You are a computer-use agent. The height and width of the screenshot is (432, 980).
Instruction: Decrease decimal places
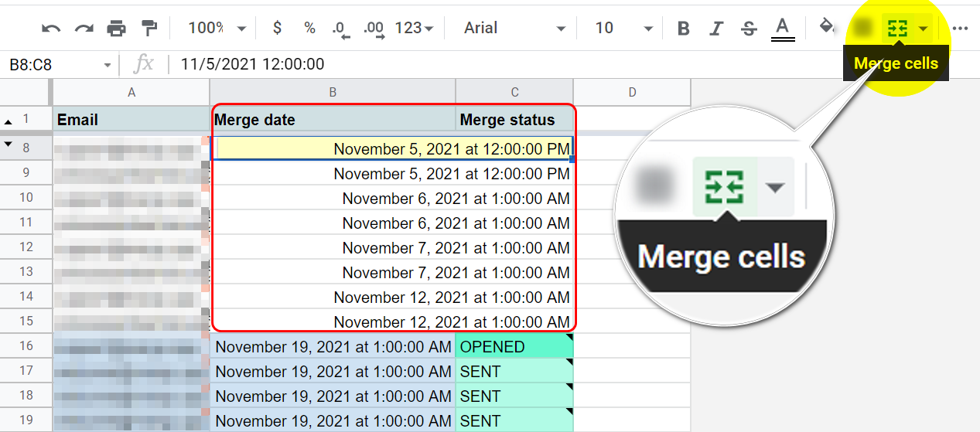tap(341, 29)
